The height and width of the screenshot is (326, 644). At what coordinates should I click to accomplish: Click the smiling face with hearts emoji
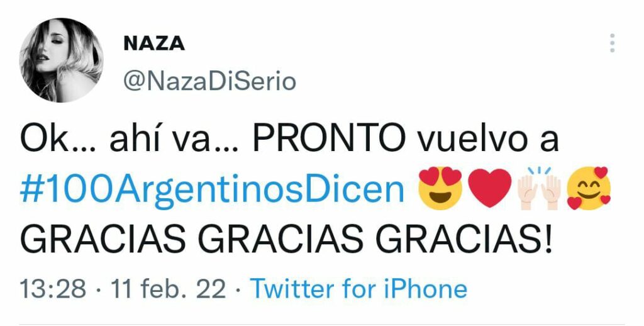(589, 188)
